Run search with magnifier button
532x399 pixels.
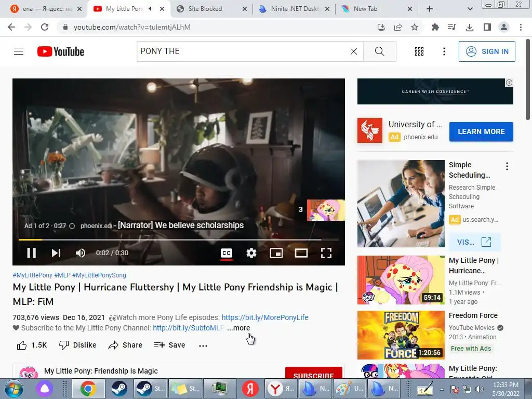[380, 51]
